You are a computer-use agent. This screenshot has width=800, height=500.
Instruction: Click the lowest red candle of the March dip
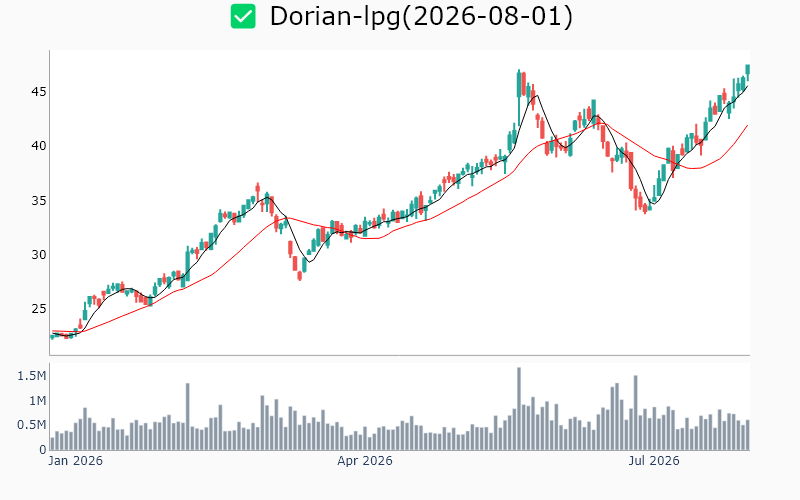(299, 276)
